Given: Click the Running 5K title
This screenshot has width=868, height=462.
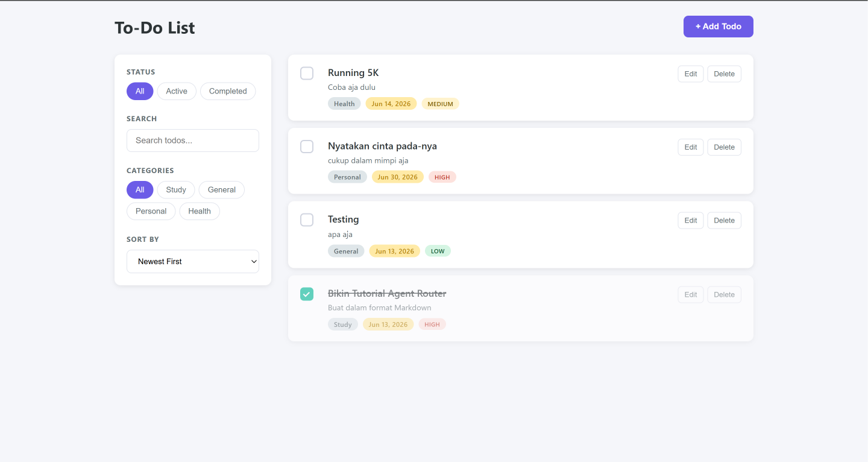Looking at the screenshot, I should [353, 73].
